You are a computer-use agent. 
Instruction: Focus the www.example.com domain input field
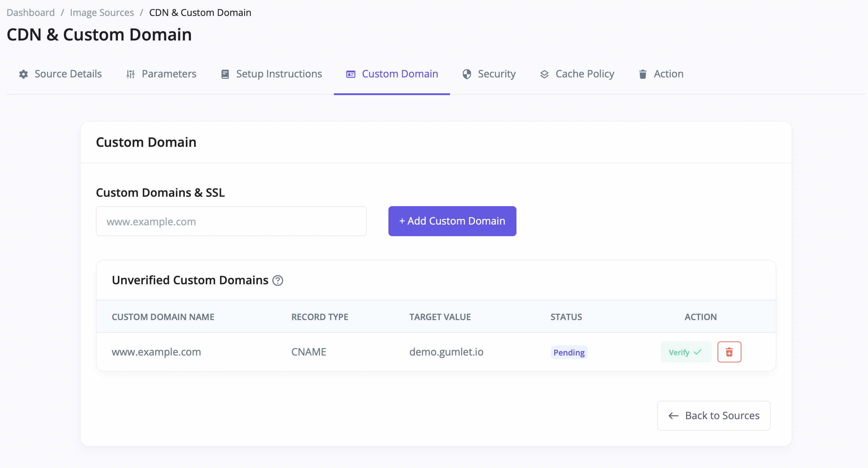pos(231,221)
